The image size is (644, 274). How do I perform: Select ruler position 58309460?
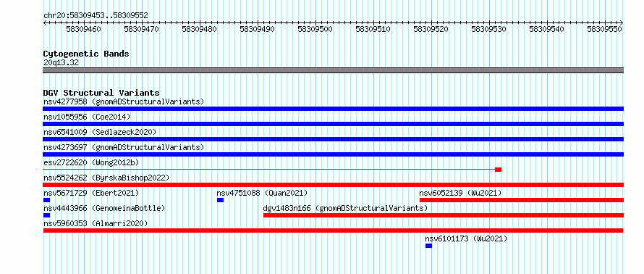click(x=83, y=29)
